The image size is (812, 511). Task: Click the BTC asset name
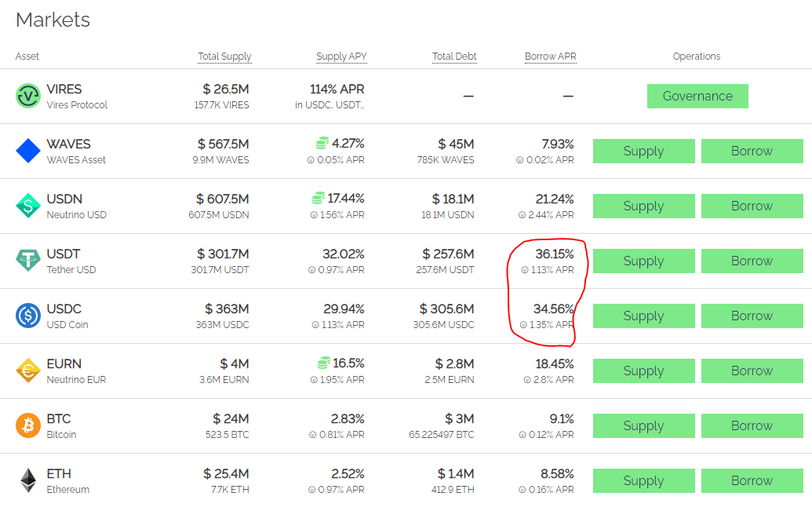click(x=59, y=418)
